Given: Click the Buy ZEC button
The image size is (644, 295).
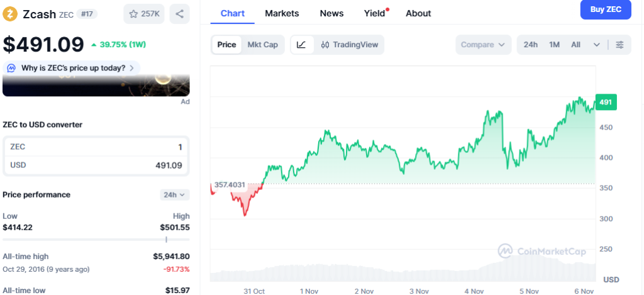Looking at the screenshot, I should pos(605,9).
